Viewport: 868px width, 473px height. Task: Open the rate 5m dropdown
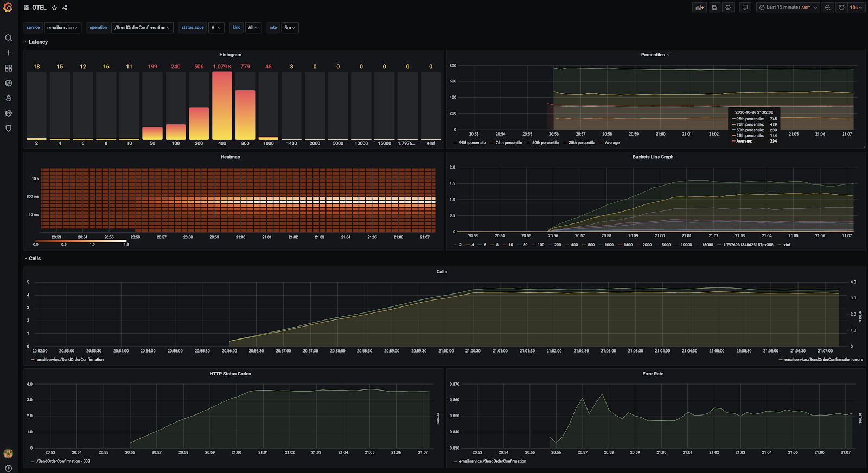pyautogui.click(x=290, y=28)
